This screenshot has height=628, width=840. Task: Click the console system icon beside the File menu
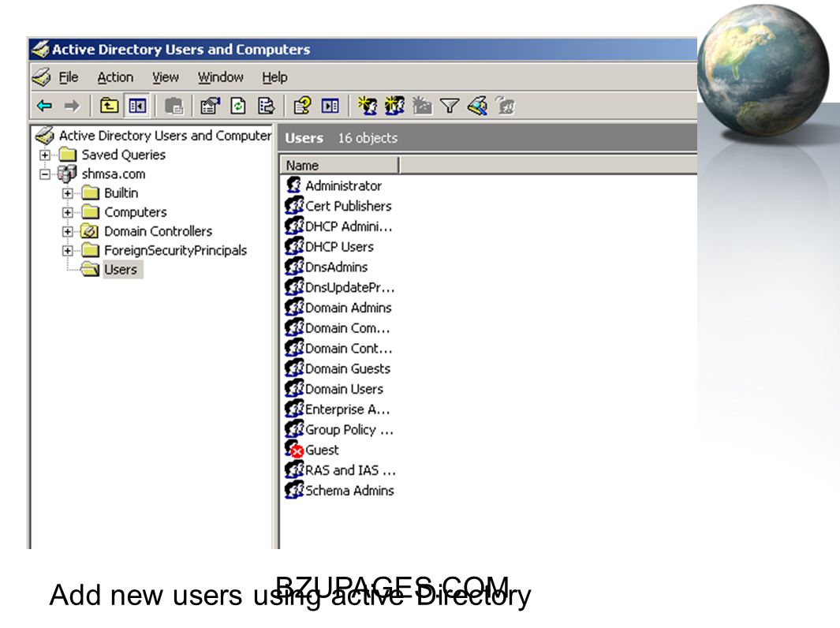point(41,77)
